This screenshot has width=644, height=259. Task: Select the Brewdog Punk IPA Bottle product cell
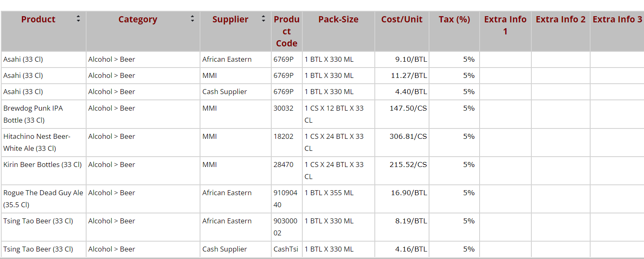pyautogui.click(x=33, y=114)
